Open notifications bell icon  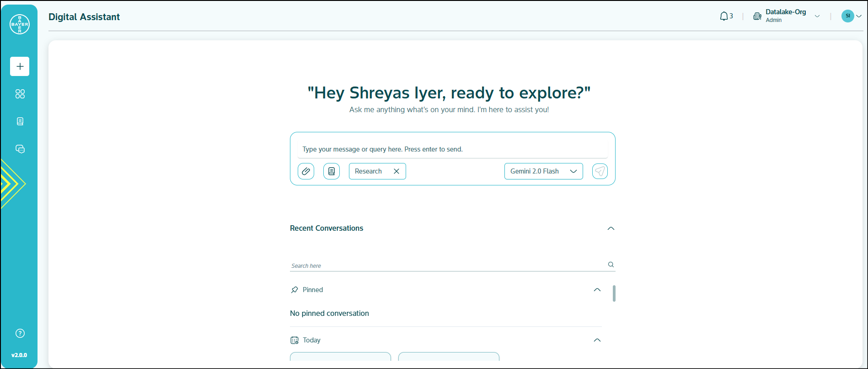point(724,16)
